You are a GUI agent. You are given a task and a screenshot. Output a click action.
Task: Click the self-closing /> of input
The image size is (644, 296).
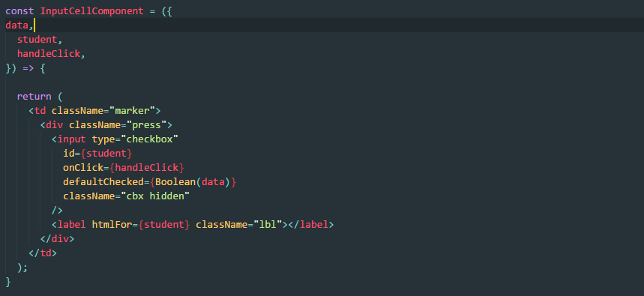tap(57, 210)
